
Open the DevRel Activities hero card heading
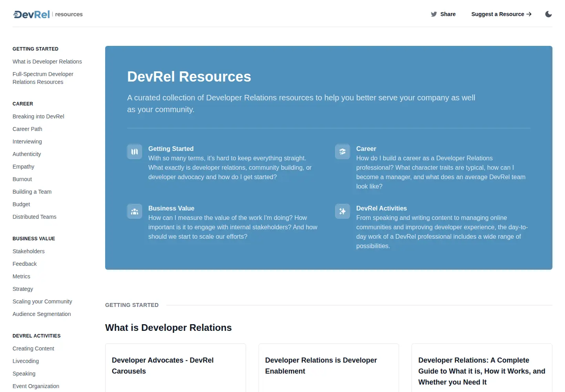coord(381,208)
